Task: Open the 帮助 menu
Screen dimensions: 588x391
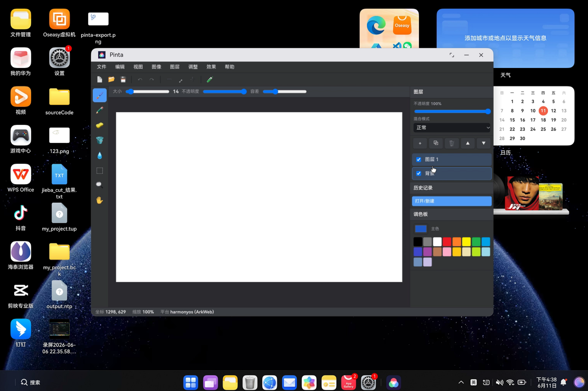Action: [x=230, y=67]
